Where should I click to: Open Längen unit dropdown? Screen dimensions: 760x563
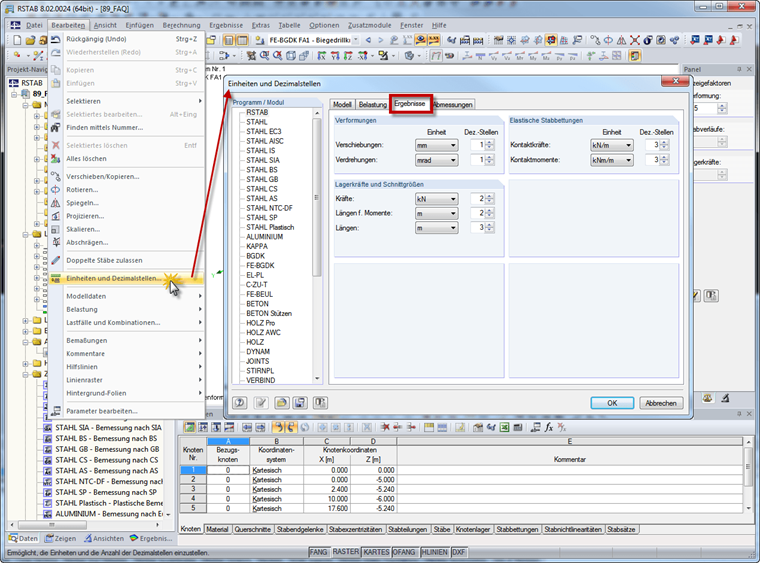click(x=436, y=228)
